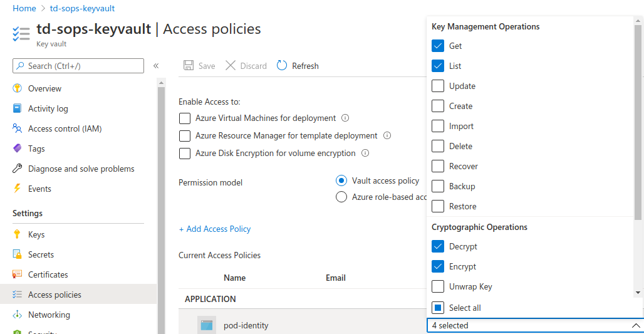The width and height of the screenshot is (644, 334).
Task: Click the Certificates icon under Settings
Action: click(18, 274)
